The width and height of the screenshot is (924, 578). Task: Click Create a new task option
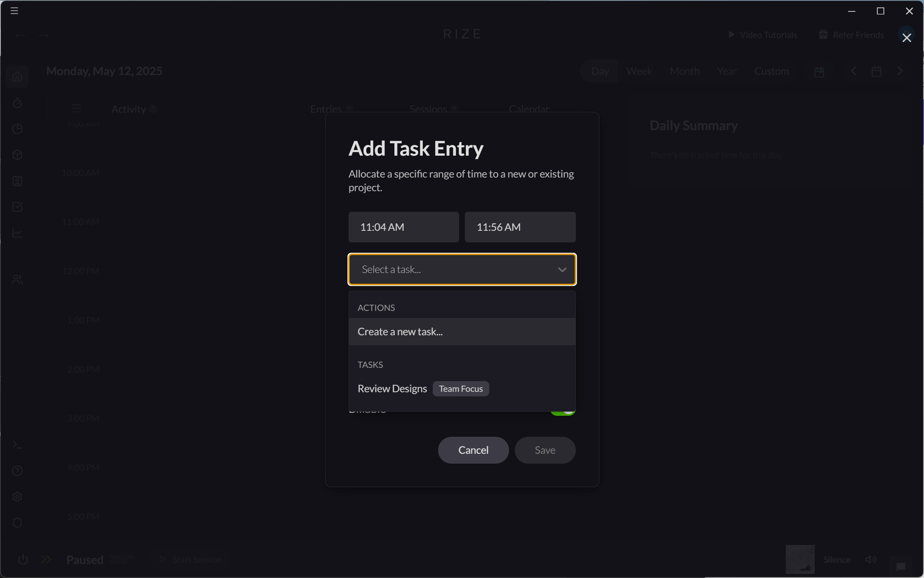400,332
